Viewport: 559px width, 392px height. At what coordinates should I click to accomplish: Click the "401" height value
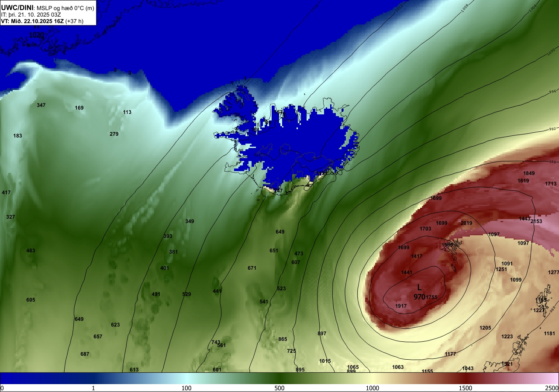(x=165, y=268)
